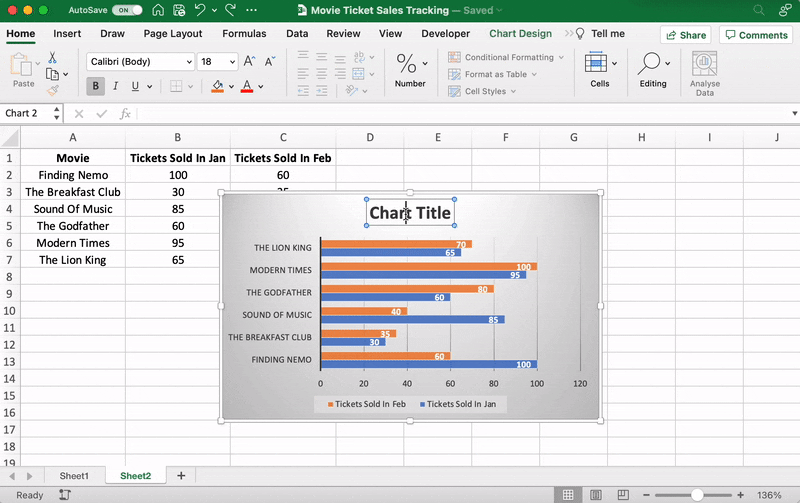
Task: Switch to the Page Layout tab
Action: pos(173,34)
